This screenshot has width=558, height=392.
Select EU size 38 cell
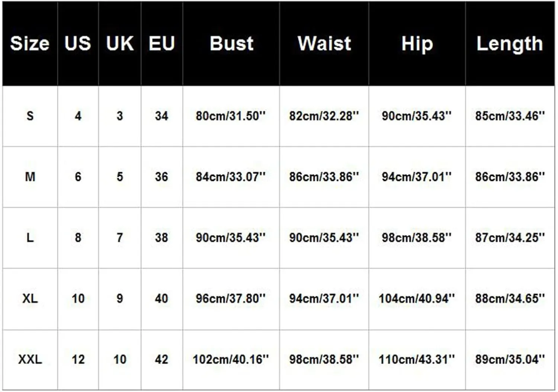[x=162, y=238]
